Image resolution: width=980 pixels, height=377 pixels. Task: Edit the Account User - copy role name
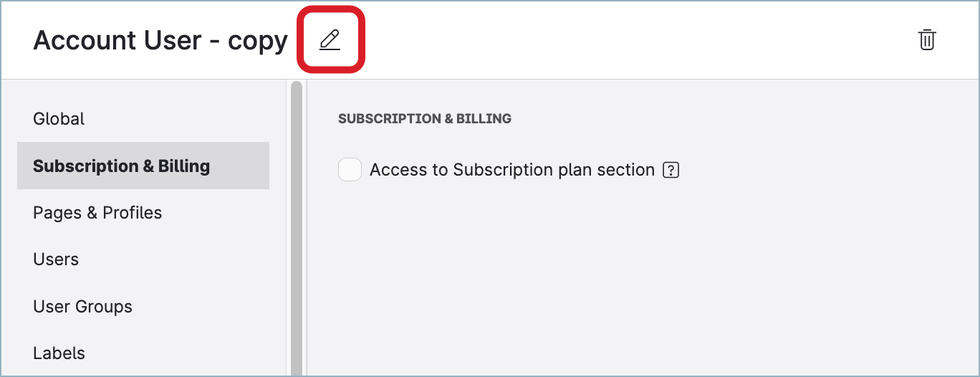(x=330, y=40)
